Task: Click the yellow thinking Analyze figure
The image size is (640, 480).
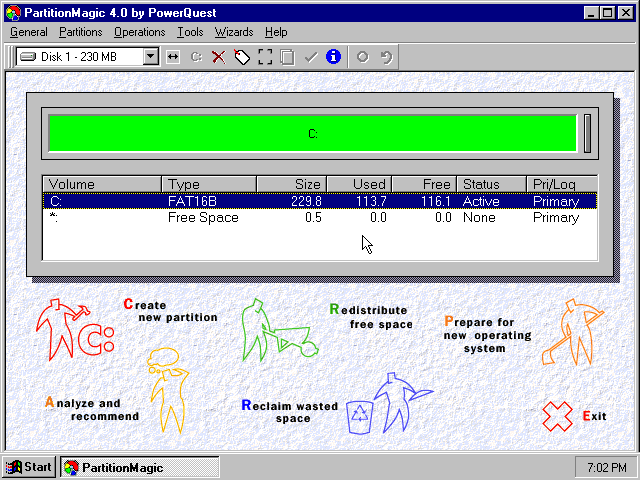Action: [x=168, y=390]
